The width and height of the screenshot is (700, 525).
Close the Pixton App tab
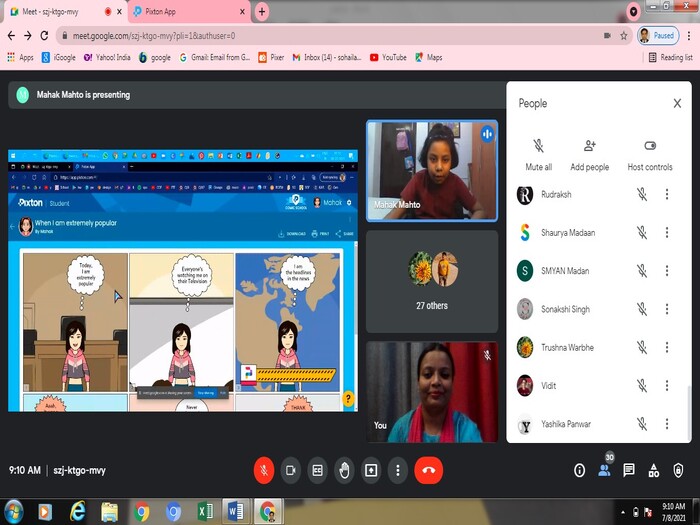242,12
